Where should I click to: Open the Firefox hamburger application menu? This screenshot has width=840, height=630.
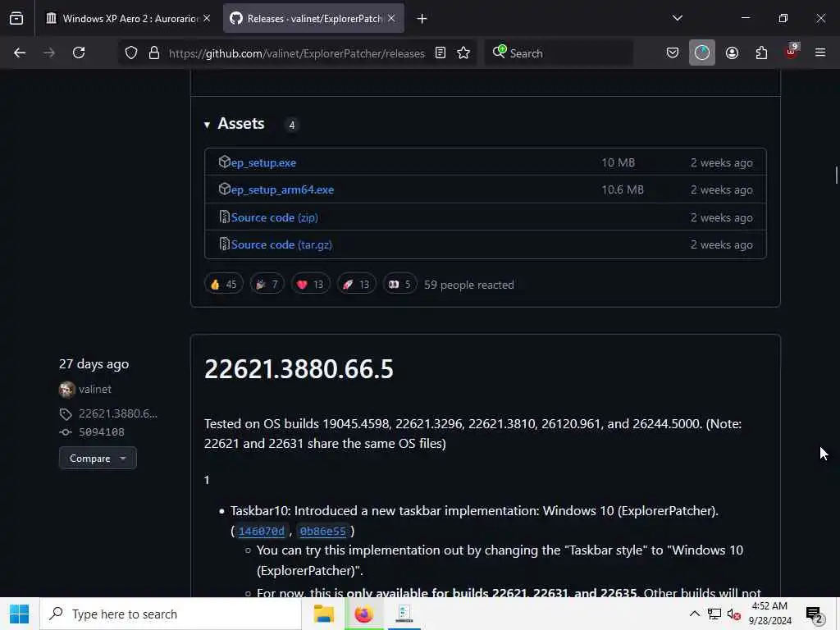pos(820,52)
